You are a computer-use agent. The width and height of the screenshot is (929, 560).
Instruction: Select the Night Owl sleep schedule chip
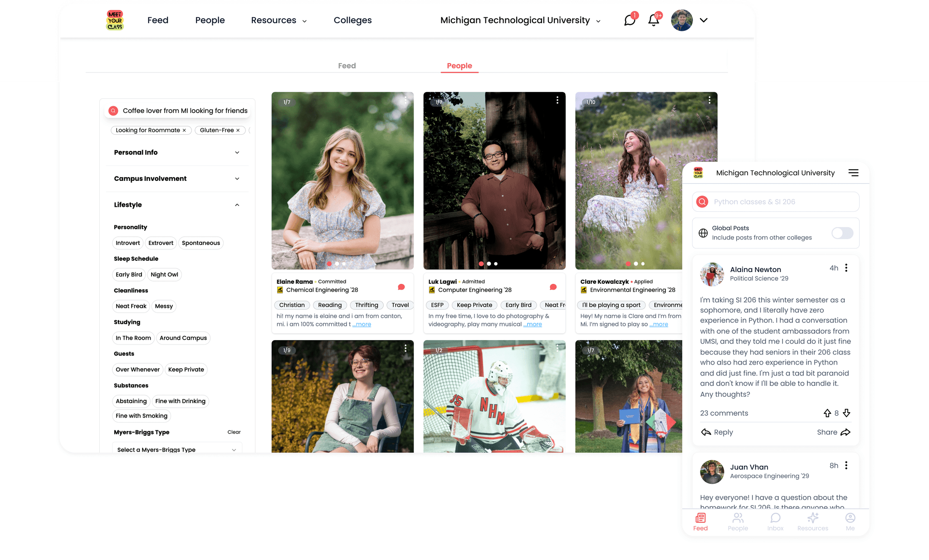(x=164, y=275)
